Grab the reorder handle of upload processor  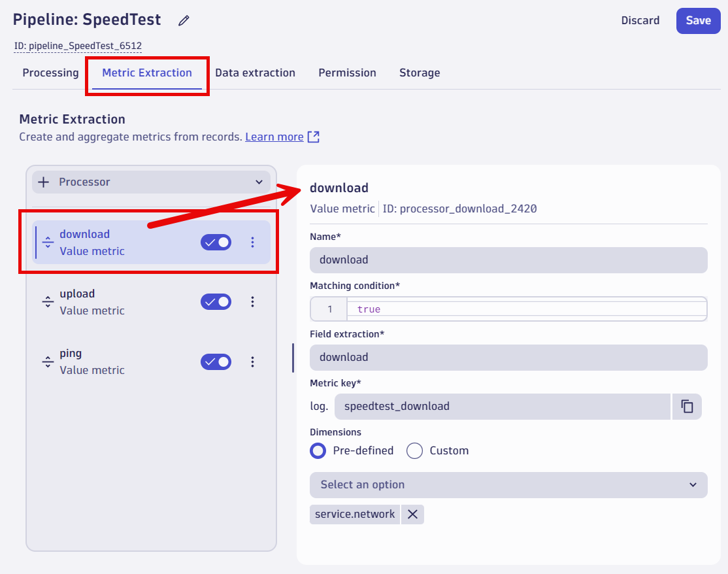48,301
